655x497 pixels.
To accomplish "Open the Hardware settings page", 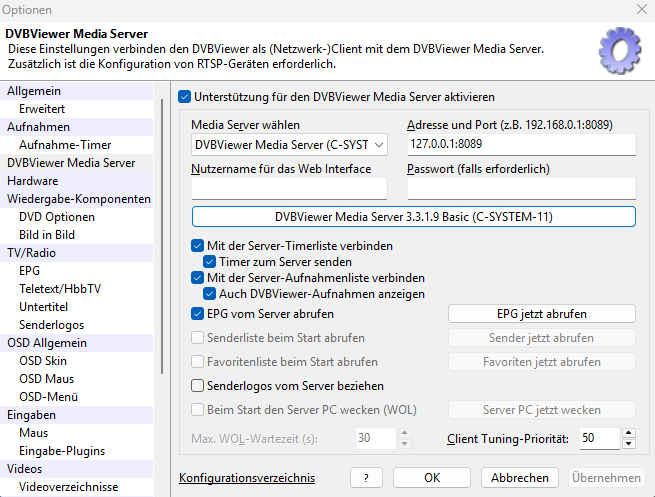I will (x=76, y=181).
